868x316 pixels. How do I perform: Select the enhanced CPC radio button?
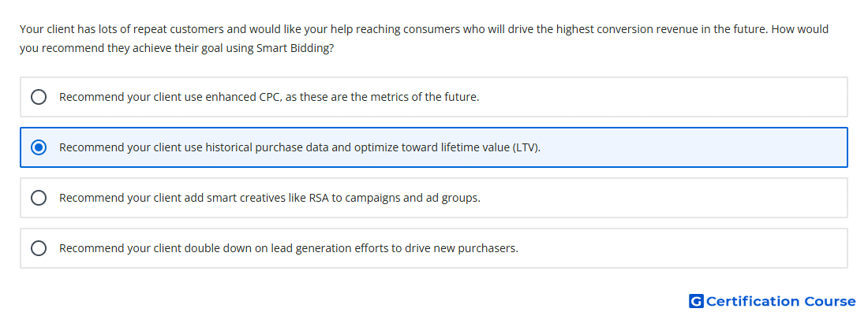click(x=39, y=97)
